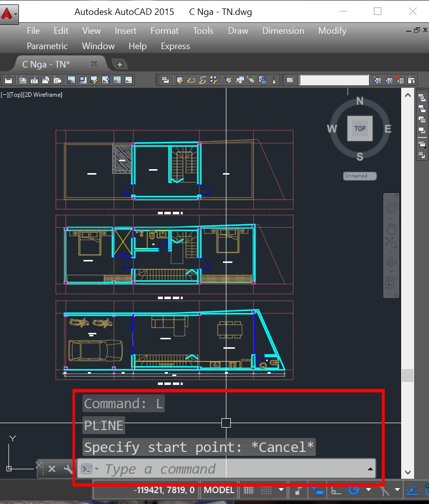Image resolution: width=429 pixels, height=504 pixels.
Task: Open the File menu
Action: tap(33, 31)
